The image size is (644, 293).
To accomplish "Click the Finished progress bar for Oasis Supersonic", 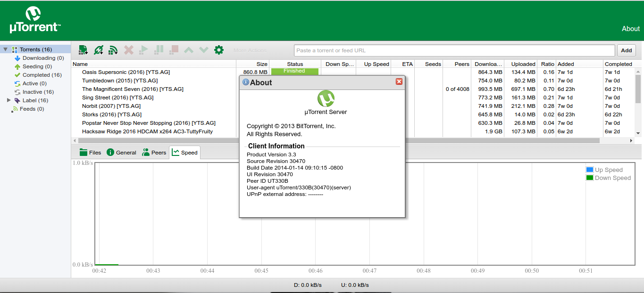I will [x=294, y=71].
